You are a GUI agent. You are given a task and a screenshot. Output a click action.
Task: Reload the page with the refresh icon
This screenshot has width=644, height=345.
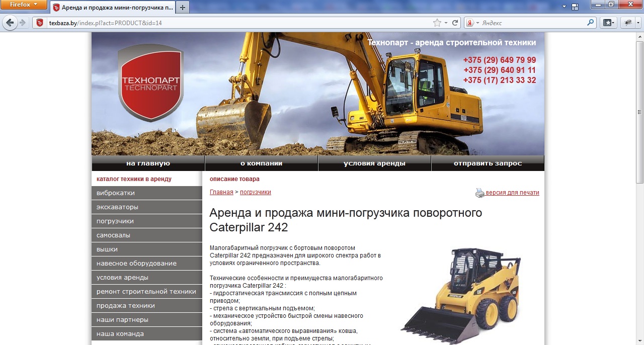click(x=455, y=23)
